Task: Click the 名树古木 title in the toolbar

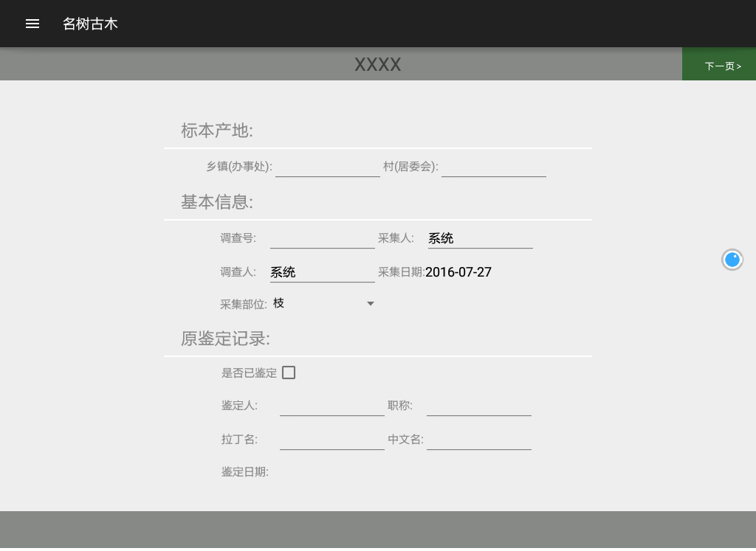Action: tap(90, 24)
